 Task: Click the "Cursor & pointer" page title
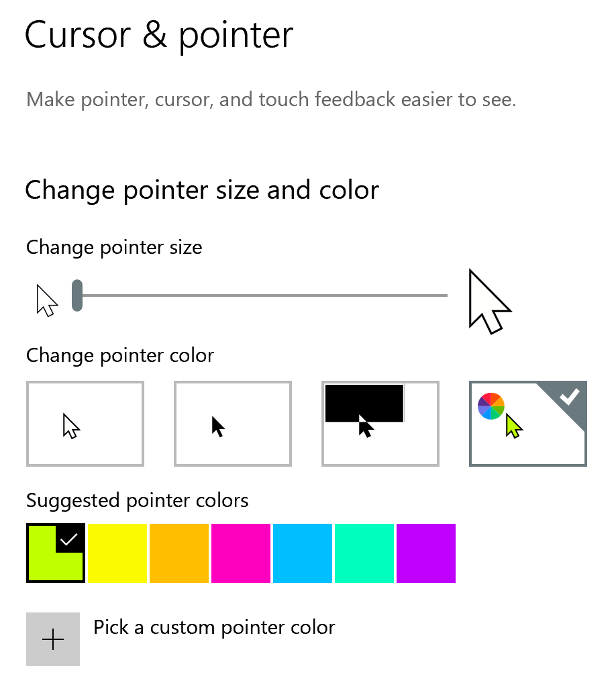point(159,35)
